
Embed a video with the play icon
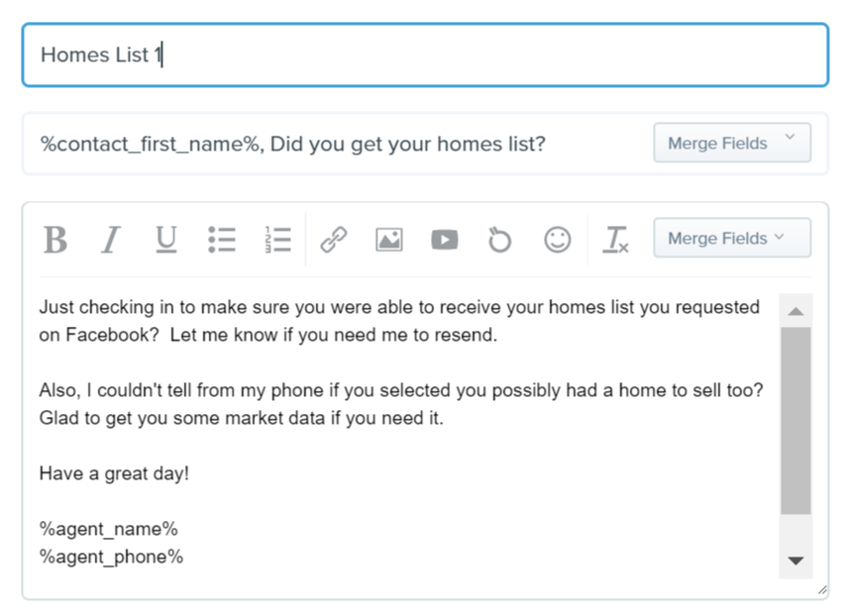445,240
